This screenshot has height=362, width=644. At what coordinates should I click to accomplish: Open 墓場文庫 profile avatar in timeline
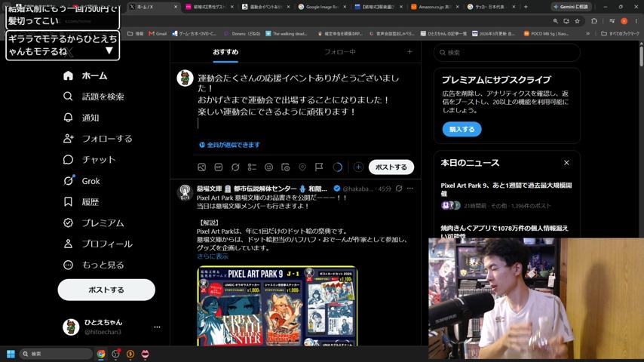click(185, 192)
